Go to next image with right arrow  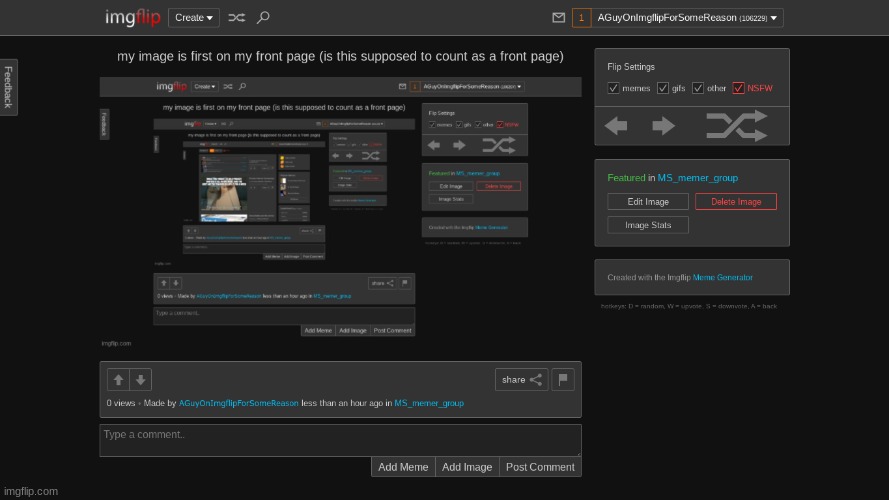pyautogui.click(x=663, y=125)
